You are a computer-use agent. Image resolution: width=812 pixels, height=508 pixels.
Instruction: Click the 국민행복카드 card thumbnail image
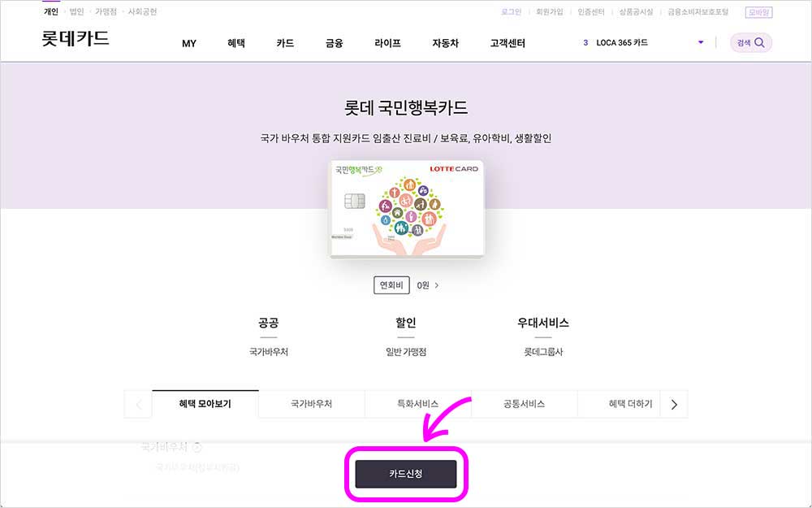click(406, 208)
